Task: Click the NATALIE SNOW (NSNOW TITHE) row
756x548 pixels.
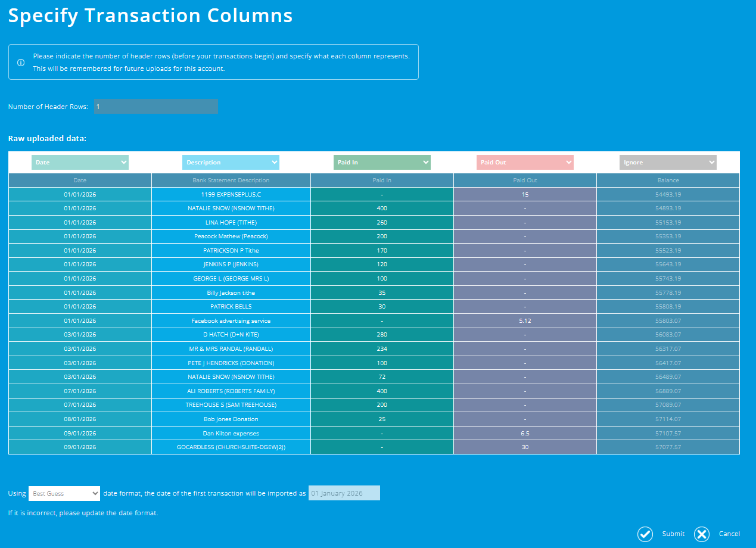Action: [231, 208]
